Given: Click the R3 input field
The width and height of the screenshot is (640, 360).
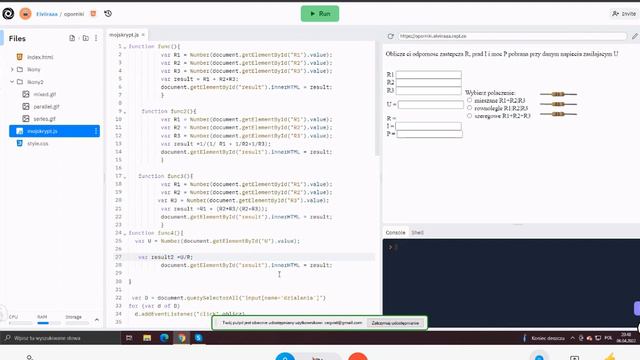Looking at the screenshot, I should (x=429, y=91).
